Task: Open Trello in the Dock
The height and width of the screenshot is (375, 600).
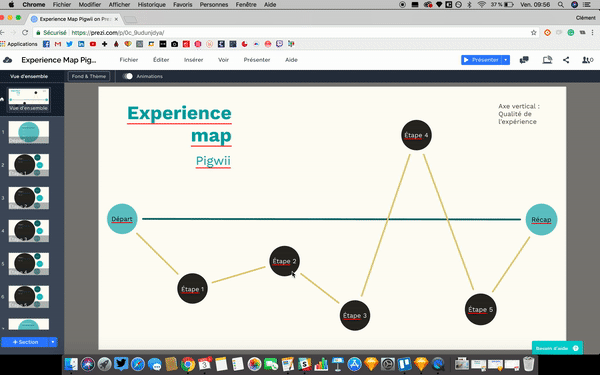Action: coord(404,364)
